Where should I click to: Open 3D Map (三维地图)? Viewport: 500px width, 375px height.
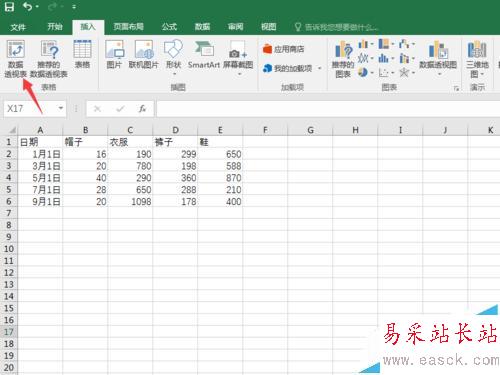tap(477, 59)
